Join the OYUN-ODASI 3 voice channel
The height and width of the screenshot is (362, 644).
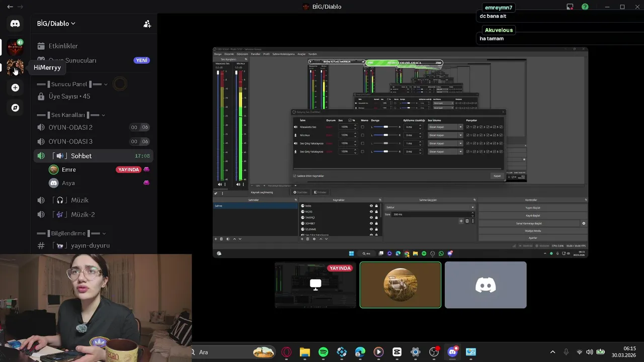[93, 141]
